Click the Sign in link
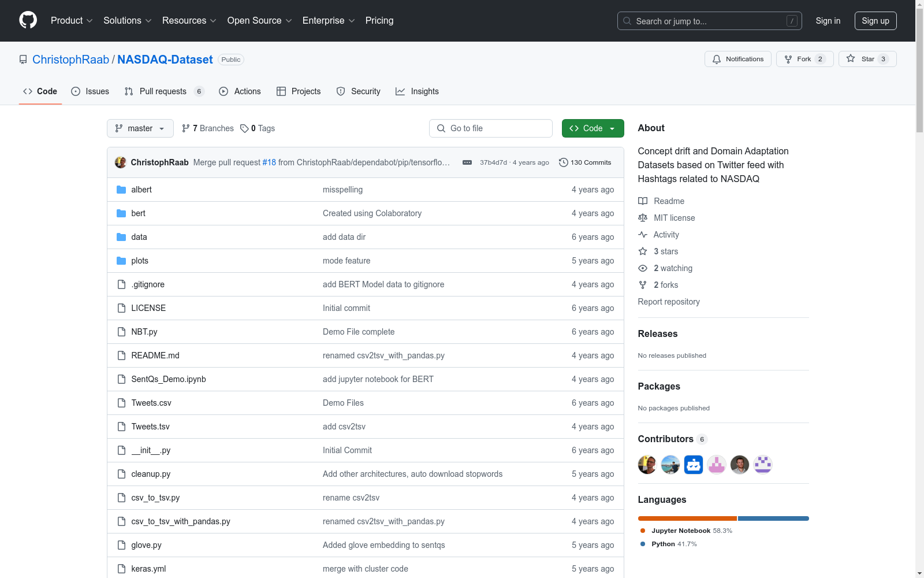924x578 pixels. 828,21
